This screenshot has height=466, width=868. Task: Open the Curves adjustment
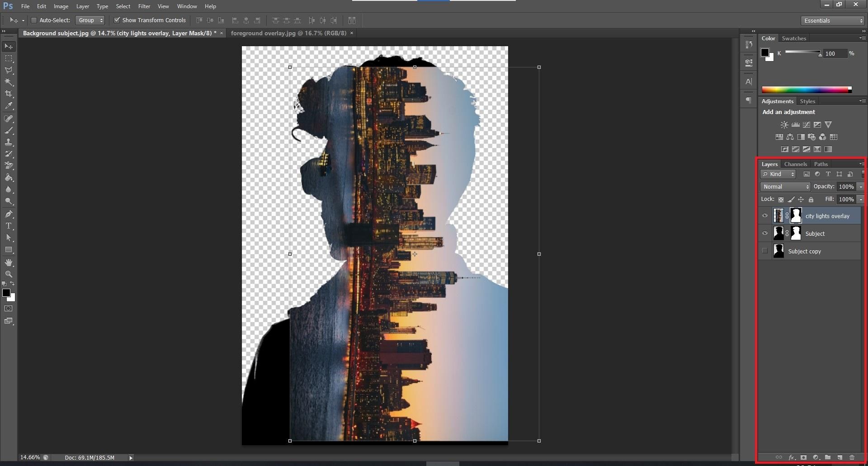coord(807,124)
